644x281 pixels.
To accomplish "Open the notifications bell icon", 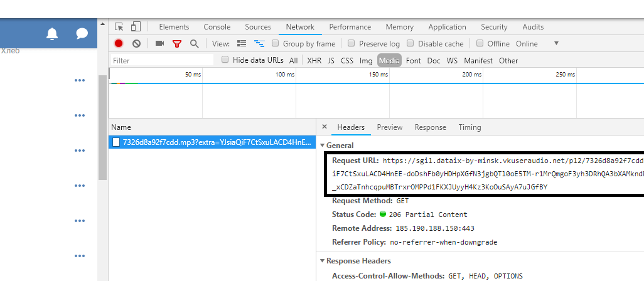I will 53,34.
